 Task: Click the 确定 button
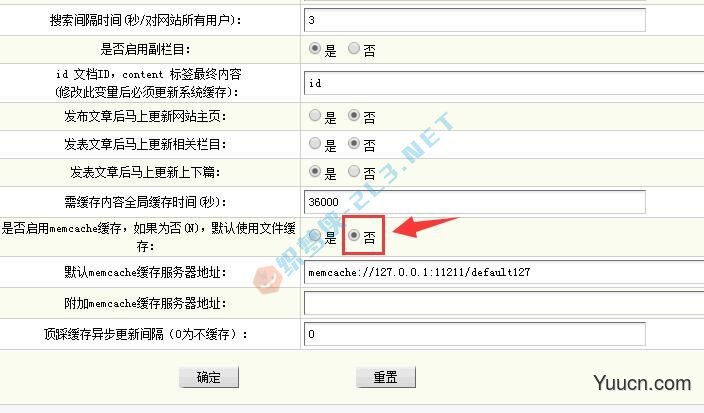click(209, 377)
